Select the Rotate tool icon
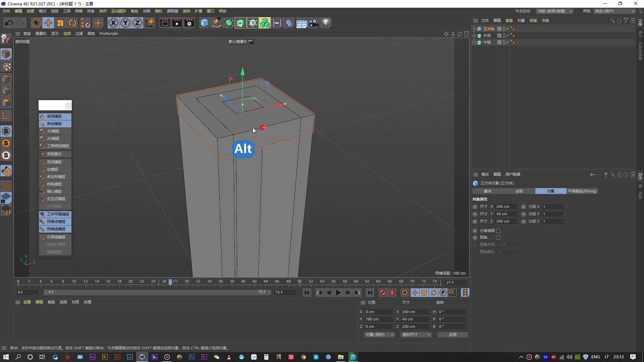 point(72,23)
